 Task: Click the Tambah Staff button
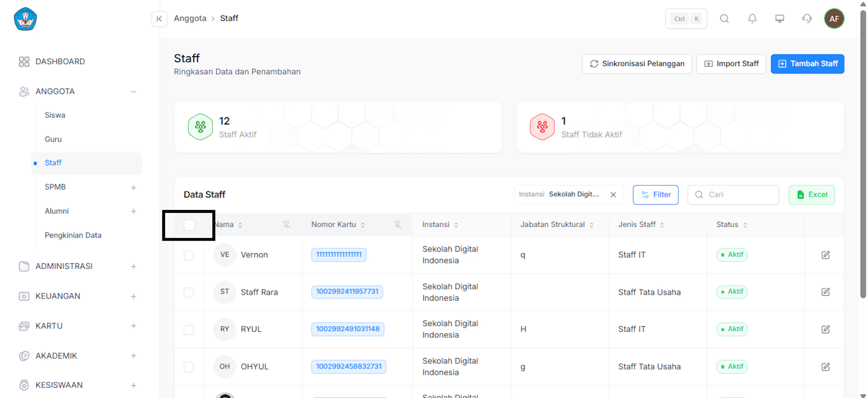(807, 64)
